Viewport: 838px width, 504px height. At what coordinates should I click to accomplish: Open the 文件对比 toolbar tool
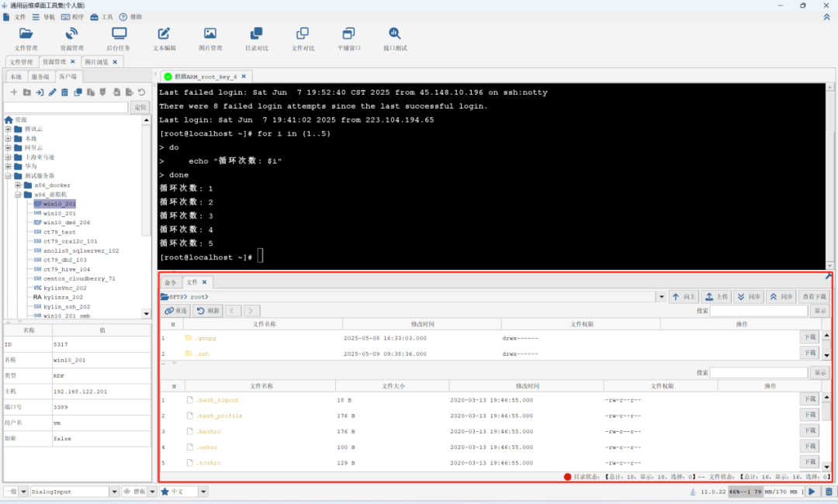[303, 40]
